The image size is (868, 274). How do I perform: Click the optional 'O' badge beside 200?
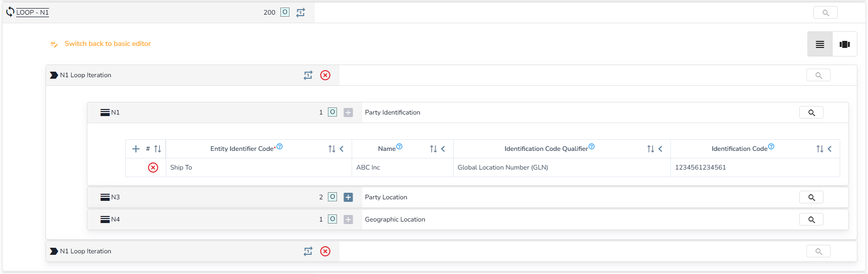tap(285, 12)
